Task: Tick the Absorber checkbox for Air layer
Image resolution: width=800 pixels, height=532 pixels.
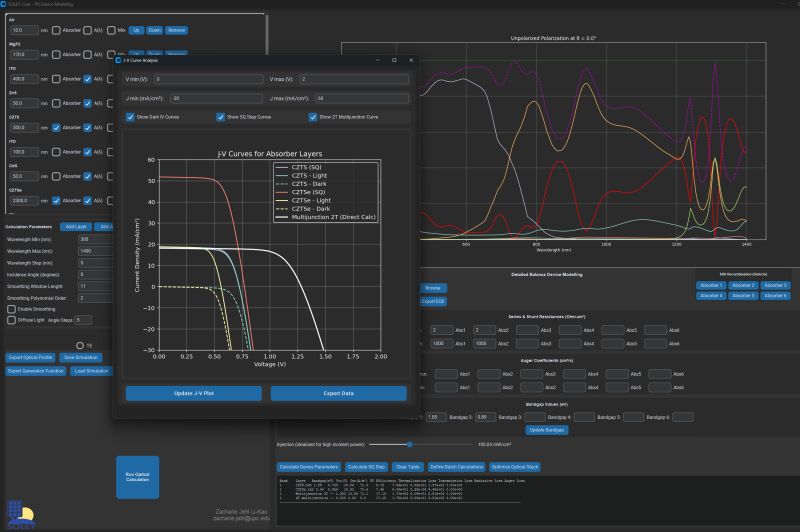Action: 56,31
